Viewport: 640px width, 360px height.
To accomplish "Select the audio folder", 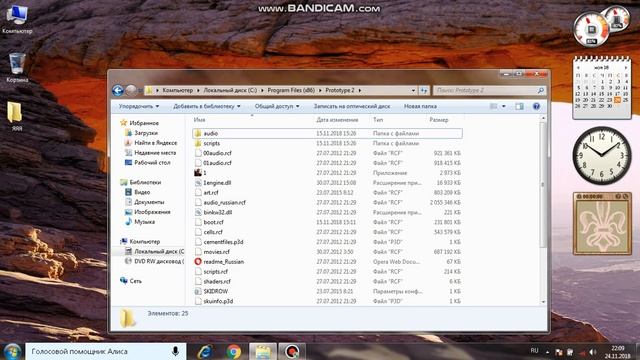I will tap(327, 133).
